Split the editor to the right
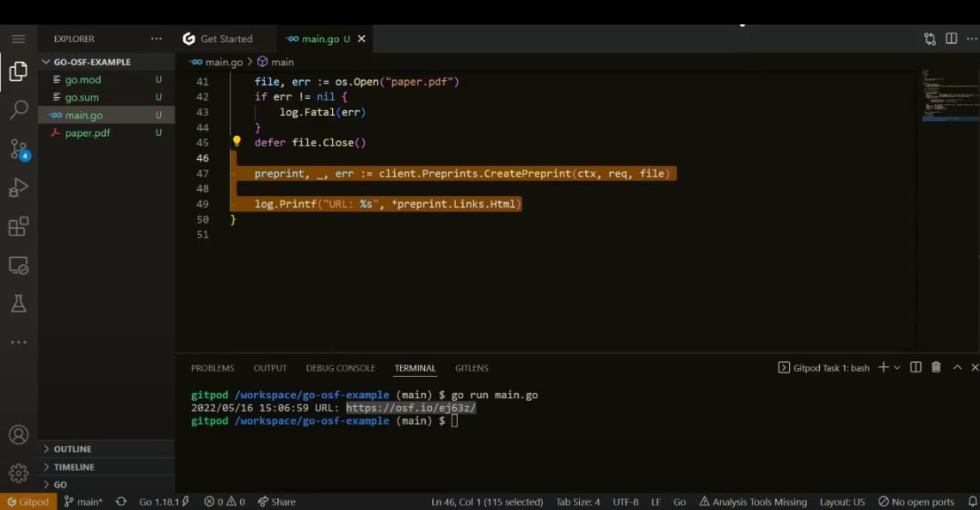This screenshot has width=980, height=510. (x=952, y=39)
